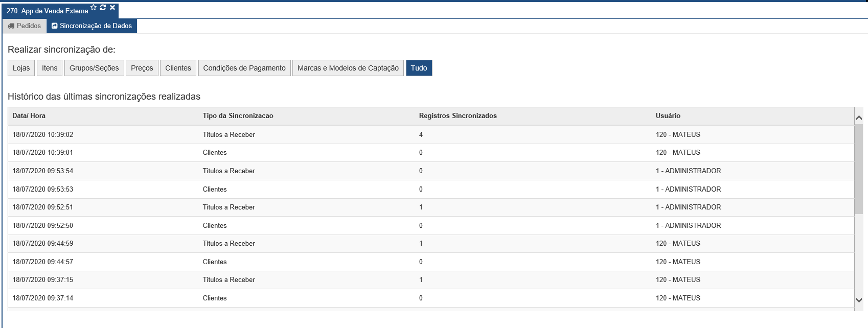868x328 pixels.
Task: Switch to the Pedidos tab
Action: 25,26
